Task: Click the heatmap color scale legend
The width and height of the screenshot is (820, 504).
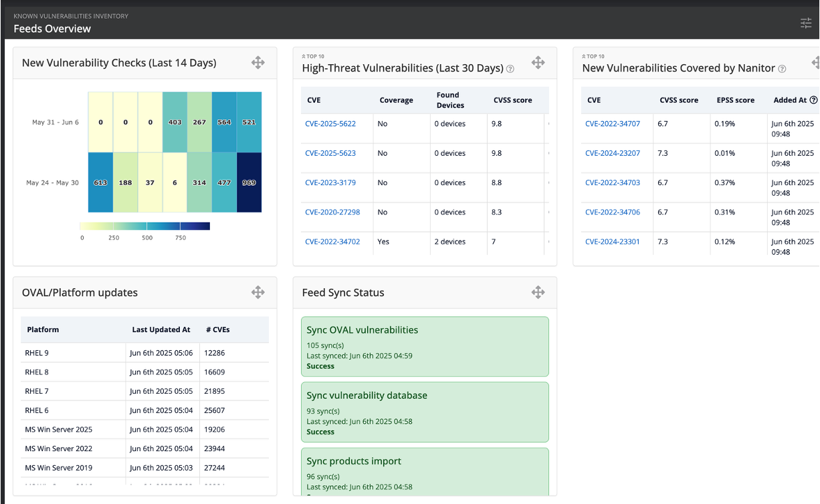Action: (144, 226)
